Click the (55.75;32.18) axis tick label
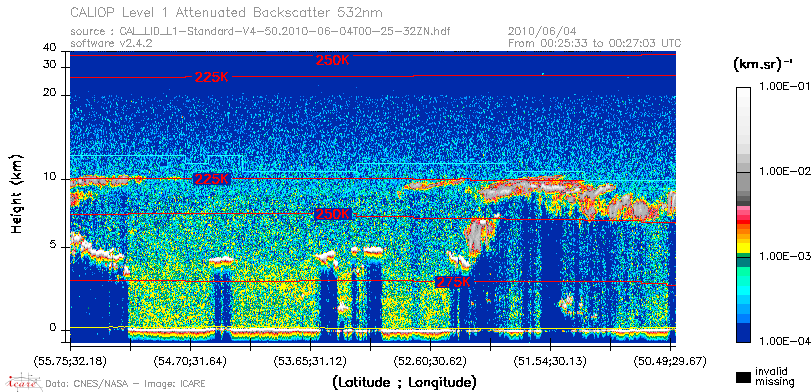 (x=71, y=361)
